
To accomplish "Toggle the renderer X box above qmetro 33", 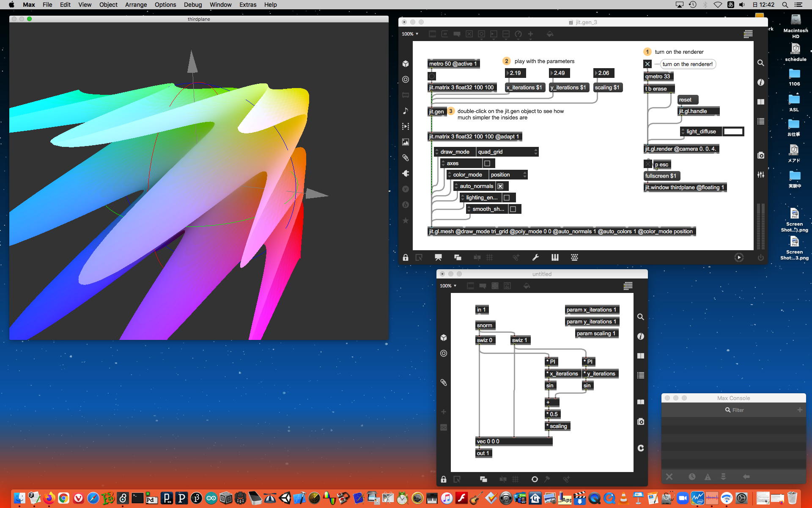I will (x=647, y=64).
